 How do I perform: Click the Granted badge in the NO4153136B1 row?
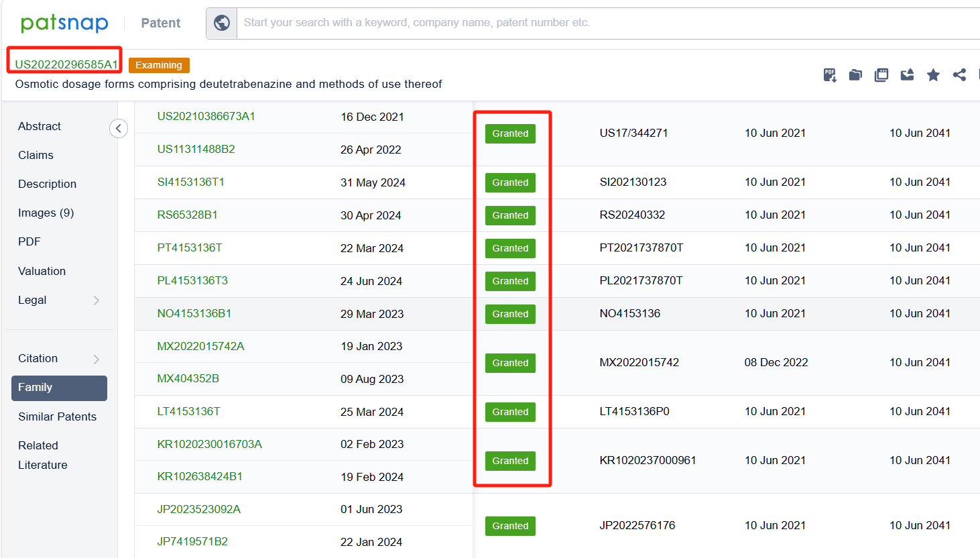510,314
